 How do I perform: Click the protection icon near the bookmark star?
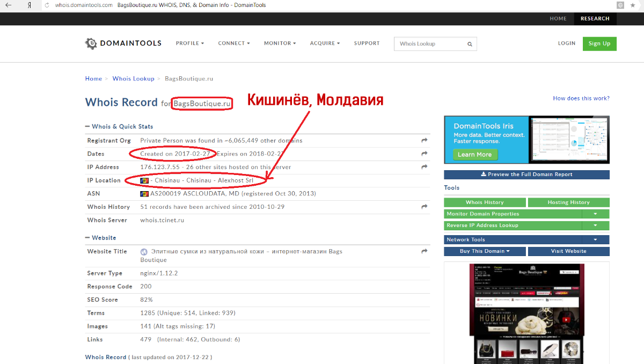tap(620, 5)
